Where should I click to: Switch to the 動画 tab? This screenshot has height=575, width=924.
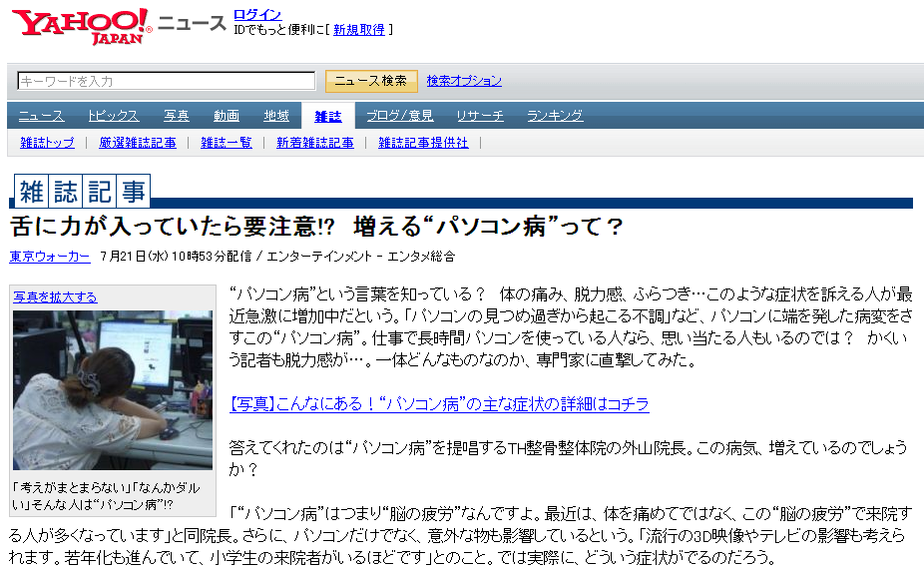pos(227,116)
